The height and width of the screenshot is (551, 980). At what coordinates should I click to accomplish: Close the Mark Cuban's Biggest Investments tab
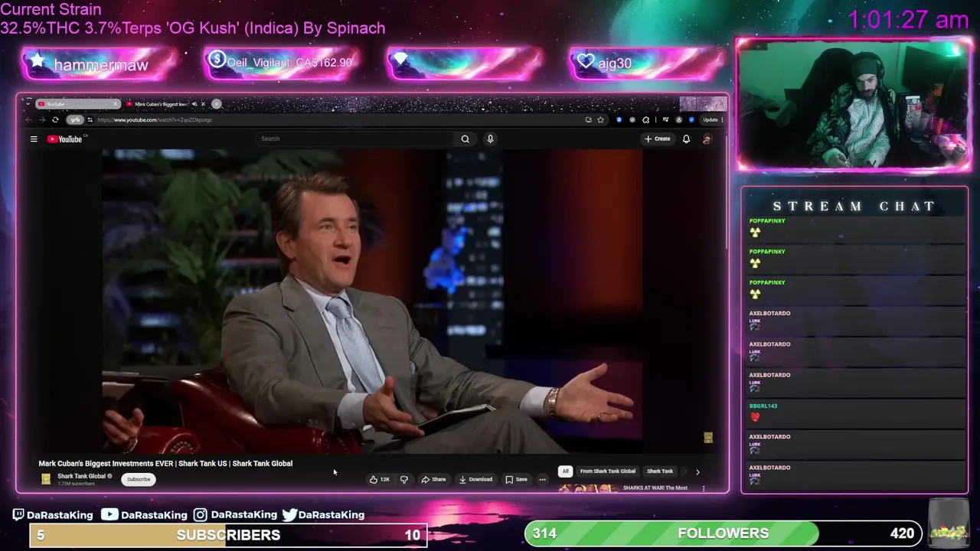point(203,104)
